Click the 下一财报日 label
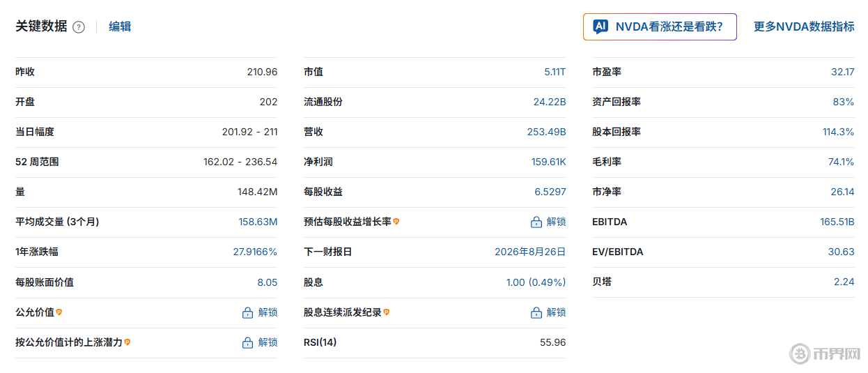Screen dimensions: 868x373 [328, 252]
